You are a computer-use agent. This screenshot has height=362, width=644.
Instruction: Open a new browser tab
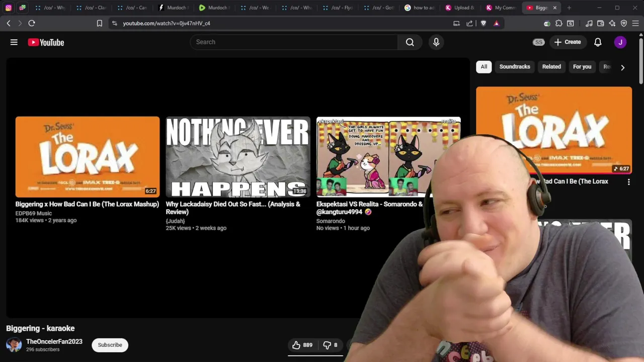pyautogui.click(x=569, y=8)
